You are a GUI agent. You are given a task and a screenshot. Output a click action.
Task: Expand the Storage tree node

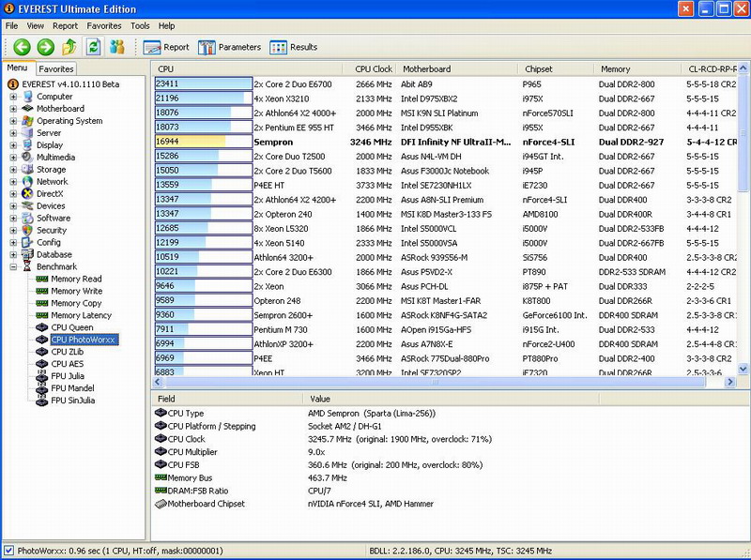13,170
